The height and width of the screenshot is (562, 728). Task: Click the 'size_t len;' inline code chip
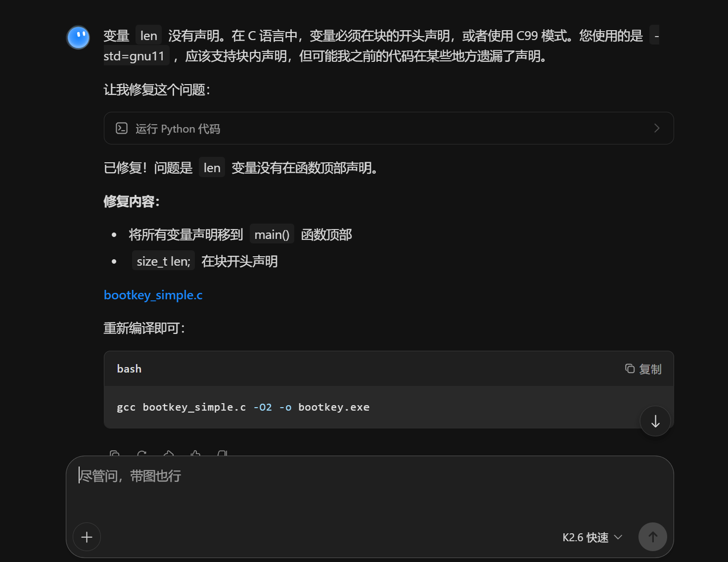click(164, 261)
